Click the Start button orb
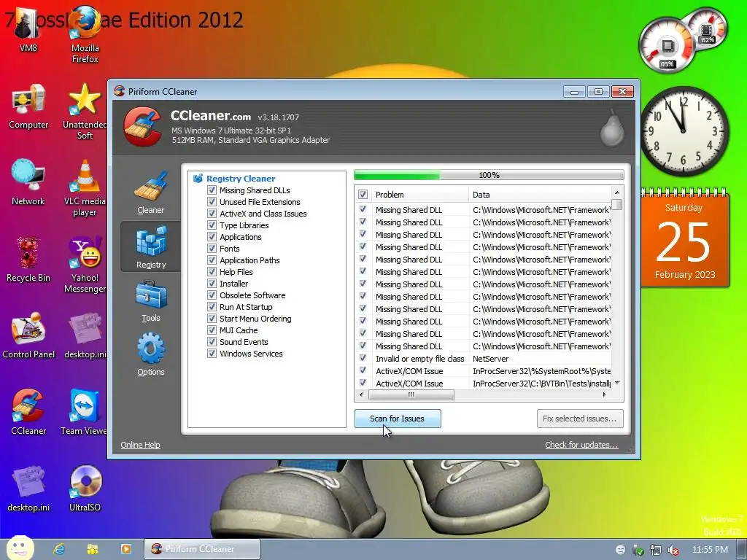 [20, 548]
